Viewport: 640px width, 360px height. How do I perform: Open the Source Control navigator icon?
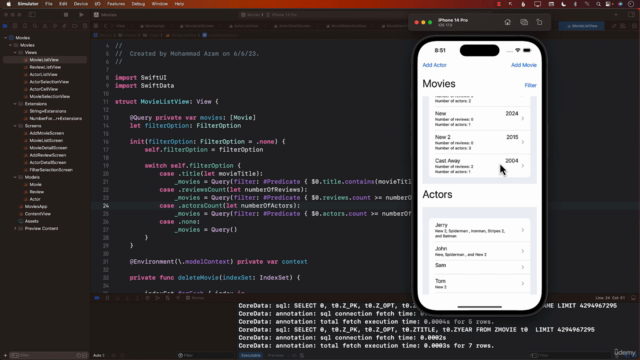coord(15,26)
